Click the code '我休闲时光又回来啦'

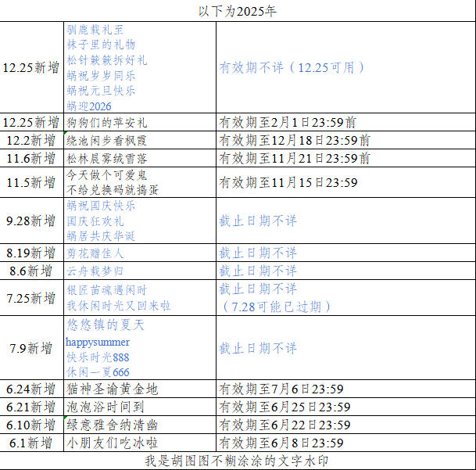pyautogui.click(x=118, y=306)
